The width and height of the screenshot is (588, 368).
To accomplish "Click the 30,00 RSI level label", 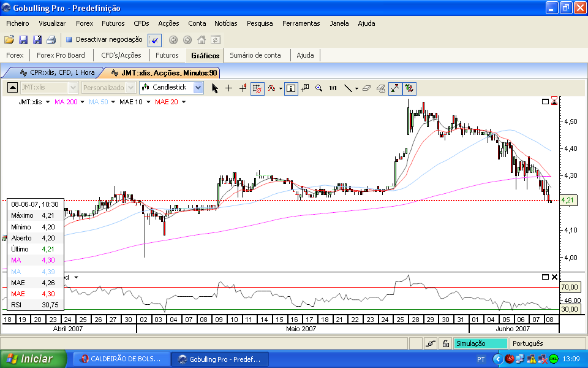I will click(570, 309).
